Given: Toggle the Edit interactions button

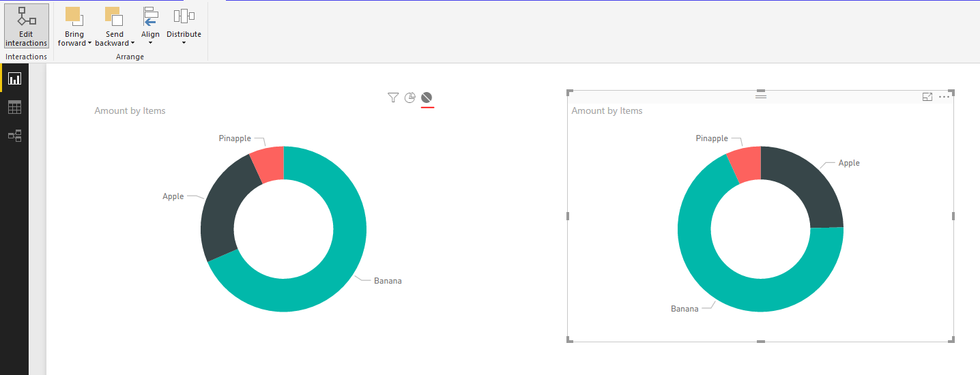Looking at the screenshot, I should click(27, 26).
